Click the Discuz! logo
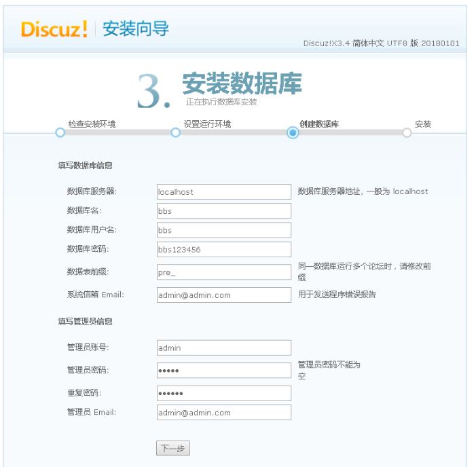Viewport: 476px width, 467px height. [54, 29]
